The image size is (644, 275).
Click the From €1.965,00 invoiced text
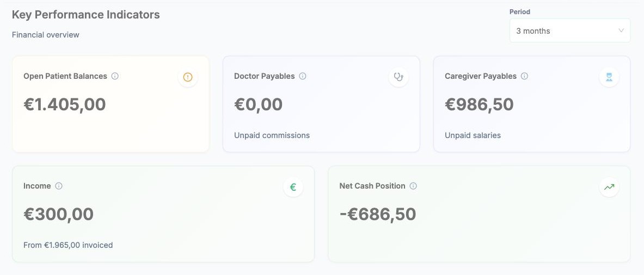click(x=68, y=245)
